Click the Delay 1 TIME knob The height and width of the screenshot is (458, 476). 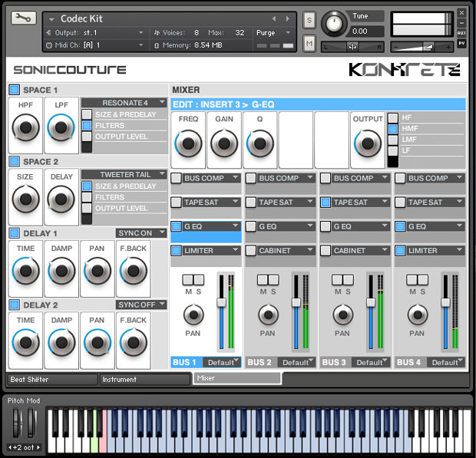[25, 271]
